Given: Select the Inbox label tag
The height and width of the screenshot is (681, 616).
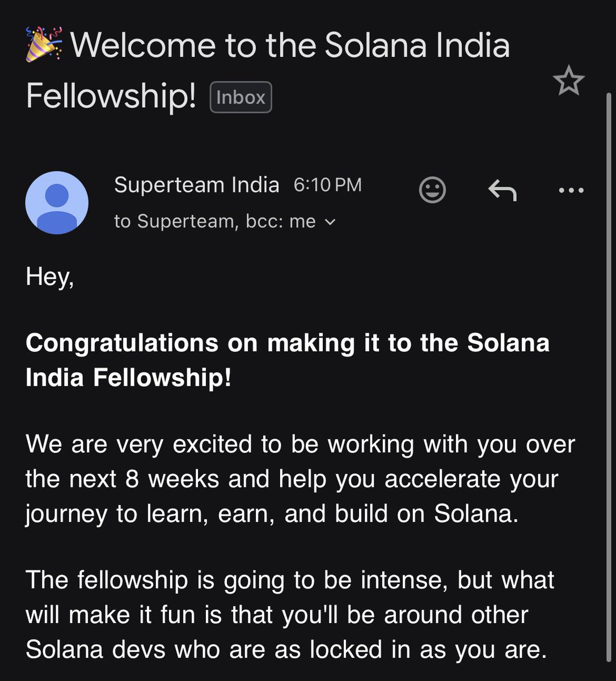Looking at the screenshot, I should click(x=241, y=97).
